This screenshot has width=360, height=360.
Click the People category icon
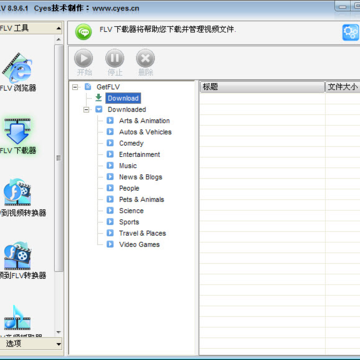click(x=110, y=188)
